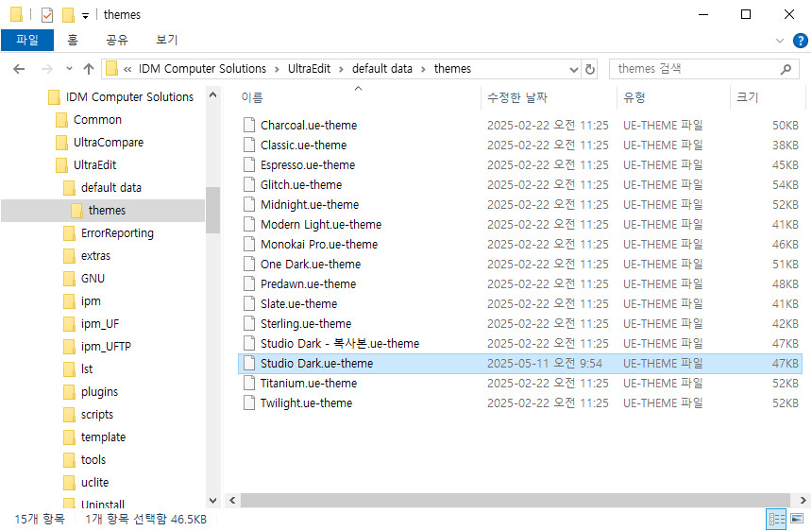Click 50KB size of Charcoal.ue-theme
This screenshot has width=812, height=531.
(x=785, y=126)
